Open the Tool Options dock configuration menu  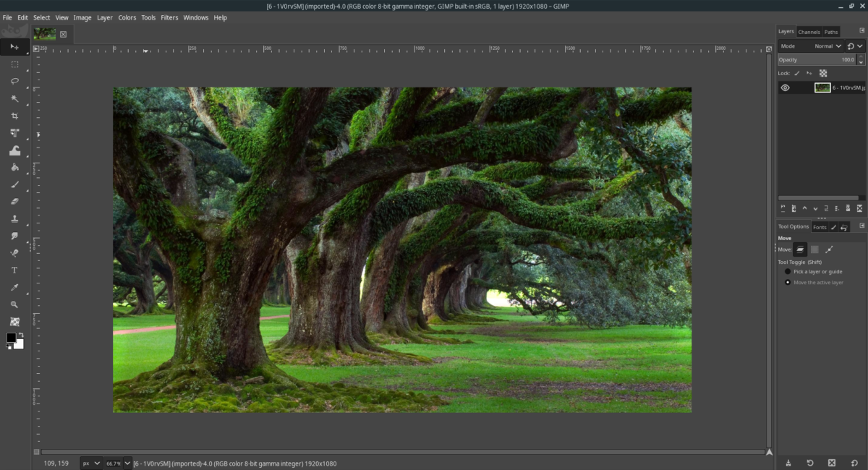click(862, 226)
